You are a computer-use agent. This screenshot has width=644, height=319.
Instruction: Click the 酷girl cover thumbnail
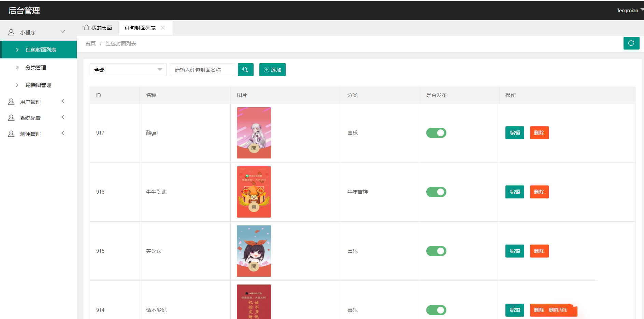click(x=254, y=133)
